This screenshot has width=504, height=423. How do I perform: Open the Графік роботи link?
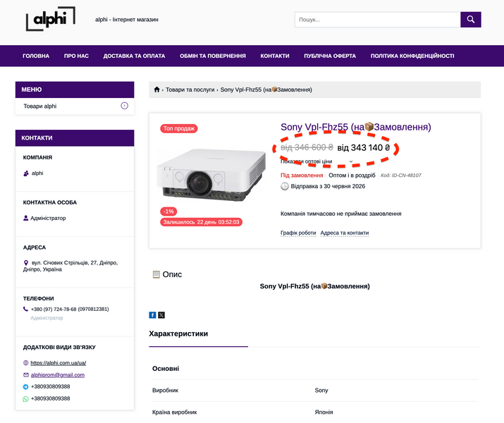coord(298,233)
